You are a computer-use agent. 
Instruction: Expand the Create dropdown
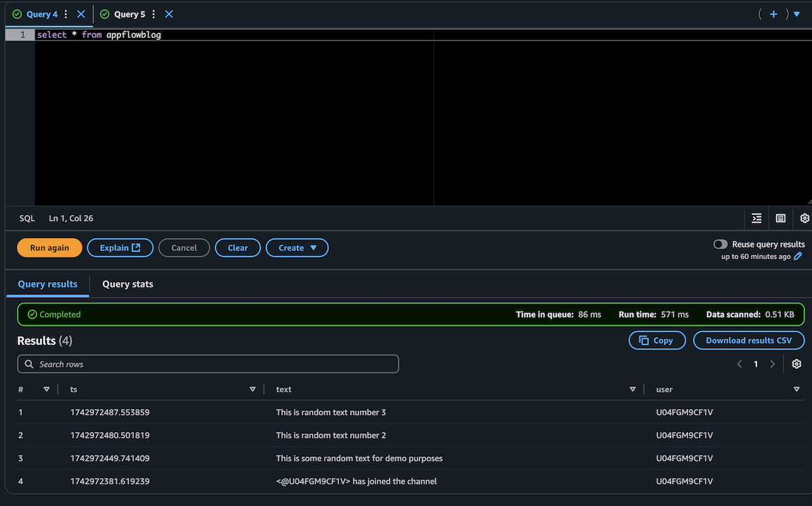(297, 248)
